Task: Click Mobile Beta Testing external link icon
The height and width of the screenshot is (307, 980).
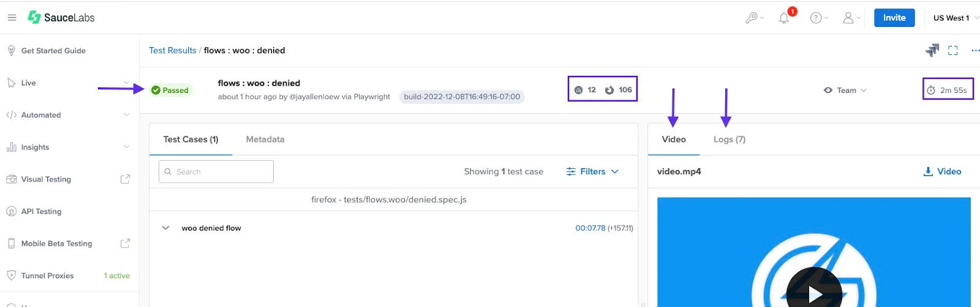Action: pos(125,243)
